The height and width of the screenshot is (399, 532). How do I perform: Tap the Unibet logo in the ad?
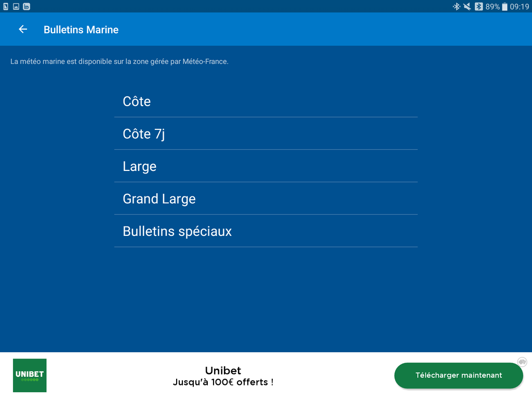click(30, 375)
